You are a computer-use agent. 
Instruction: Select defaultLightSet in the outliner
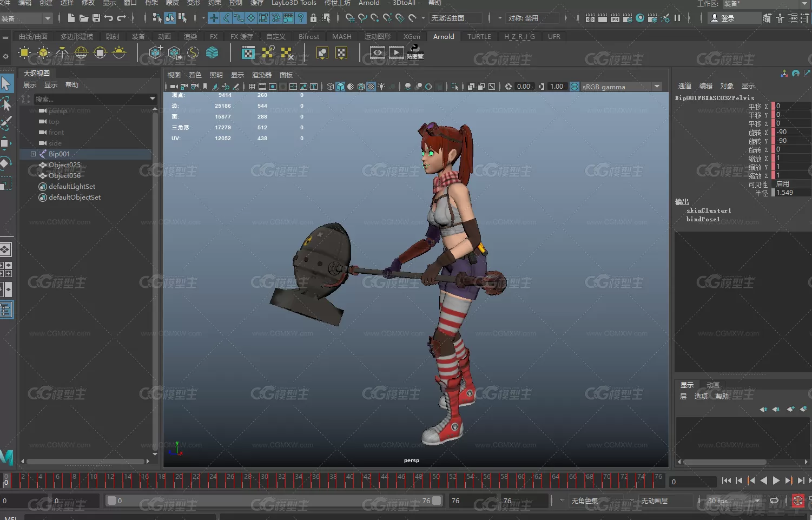tap(72, 187)
